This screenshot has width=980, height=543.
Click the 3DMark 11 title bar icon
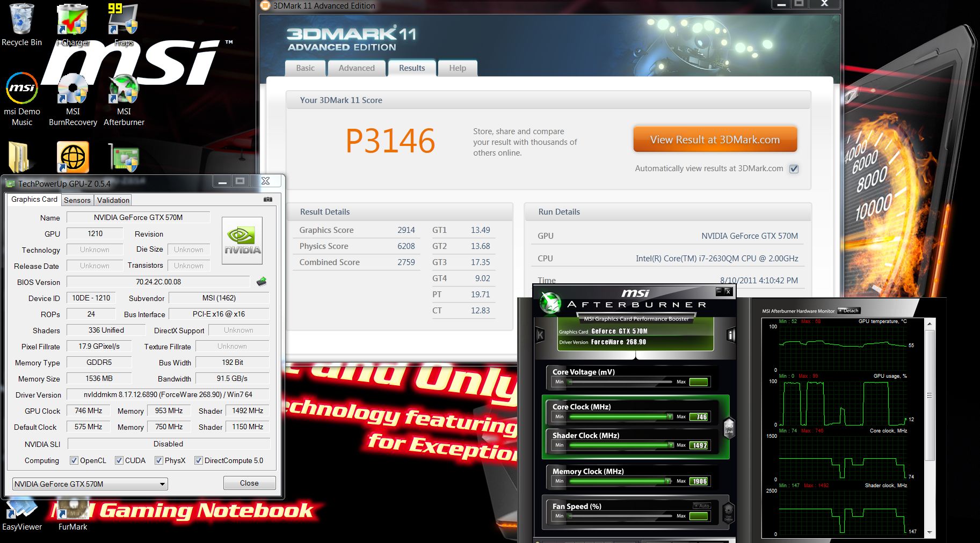click(x=265, y=5)
